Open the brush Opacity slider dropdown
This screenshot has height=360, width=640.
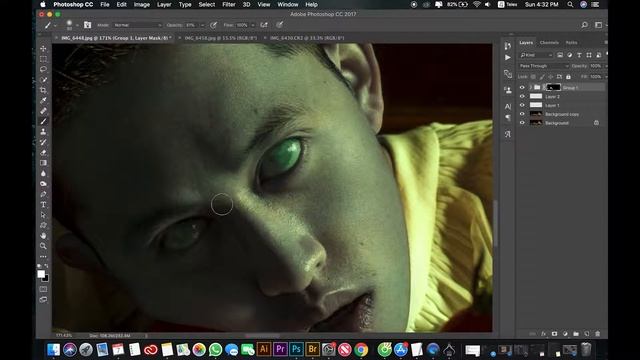[202, 25]
